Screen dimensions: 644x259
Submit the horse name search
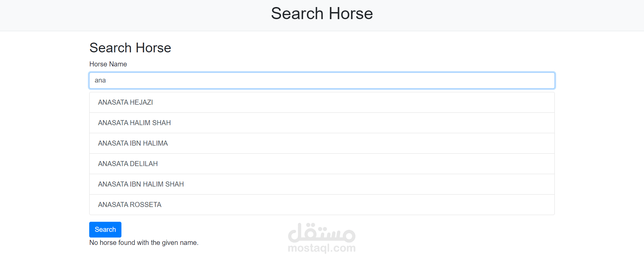point(105,229)
